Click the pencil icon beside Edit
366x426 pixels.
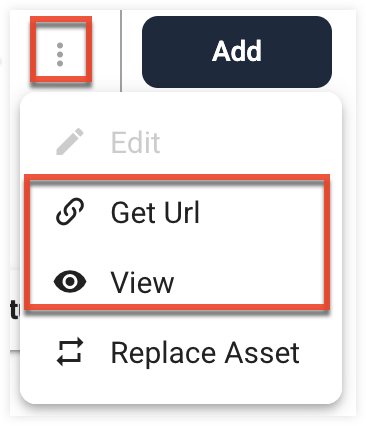click(x=70, y=142)
